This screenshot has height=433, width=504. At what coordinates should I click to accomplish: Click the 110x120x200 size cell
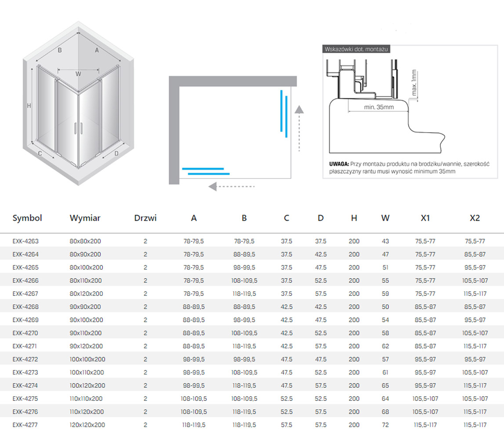pos(86,412)
